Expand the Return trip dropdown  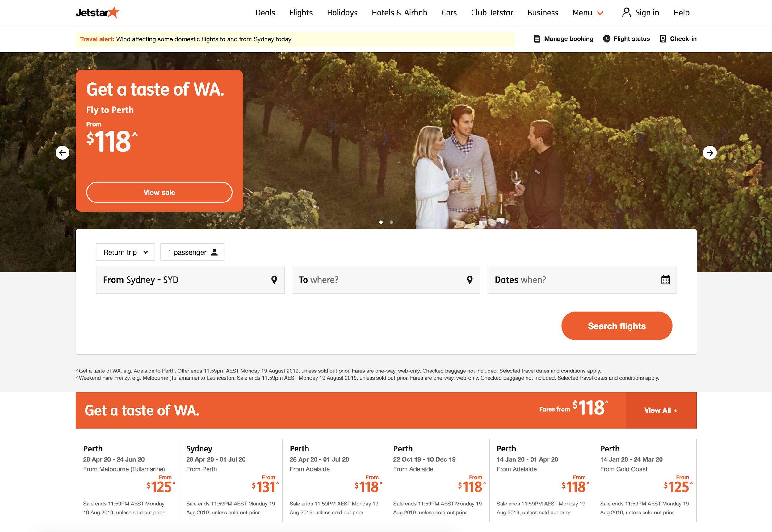pyautogui.click(x=125, y=252)
